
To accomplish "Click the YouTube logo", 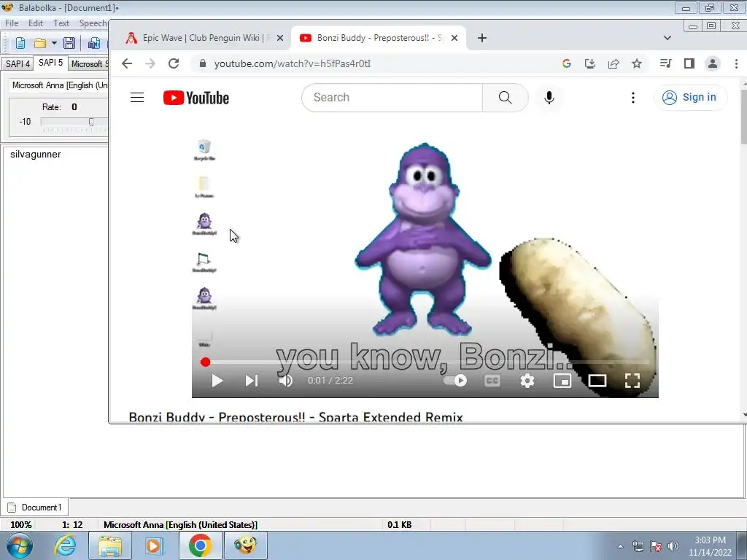I will 196,98.
